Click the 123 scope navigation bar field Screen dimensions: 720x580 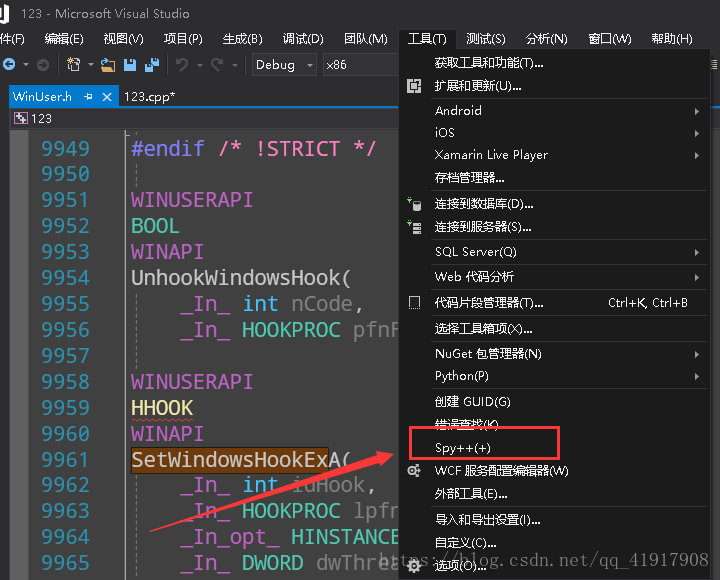point(204,118)
